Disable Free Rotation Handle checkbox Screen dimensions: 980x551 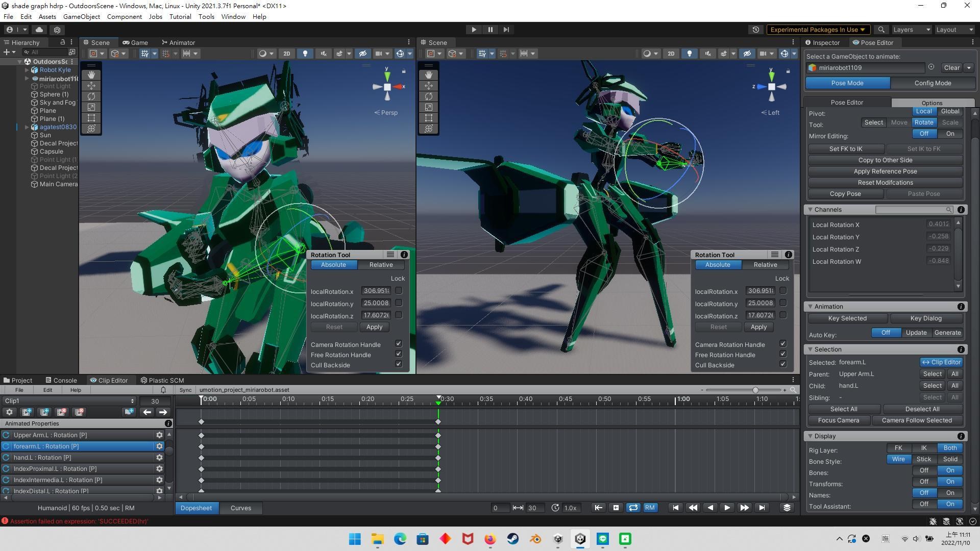pos(399,354)
